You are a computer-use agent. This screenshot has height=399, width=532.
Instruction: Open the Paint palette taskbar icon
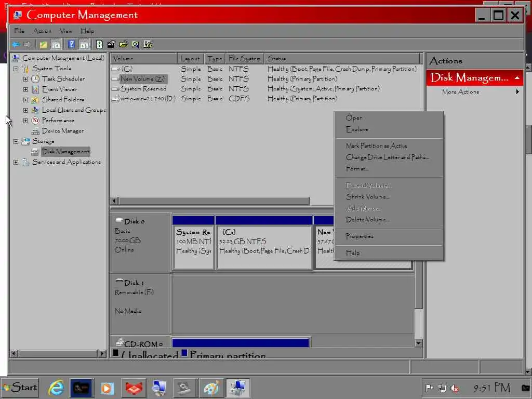pos(211,388)
